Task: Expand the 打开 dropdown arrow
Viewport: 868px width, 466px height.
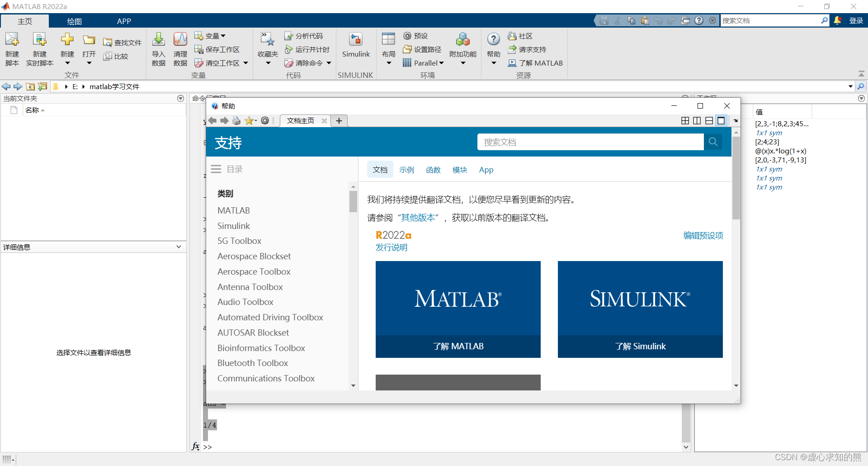Action: click(89, 63)
